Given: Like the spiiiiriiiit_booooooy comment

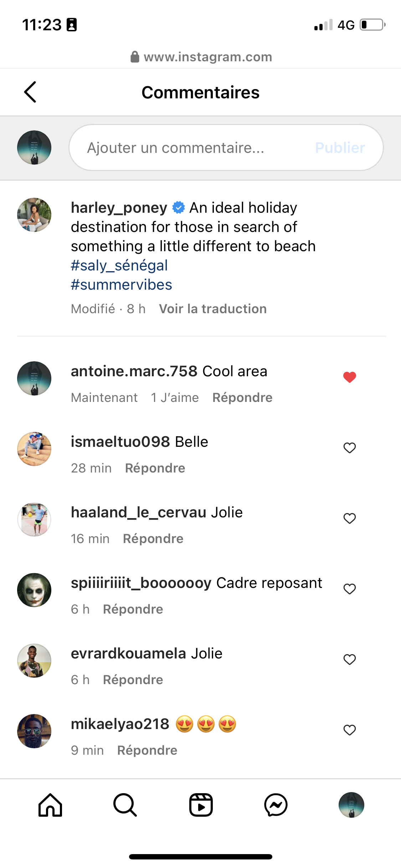Looking at the screenshot, I should click(x=350, y=589).
